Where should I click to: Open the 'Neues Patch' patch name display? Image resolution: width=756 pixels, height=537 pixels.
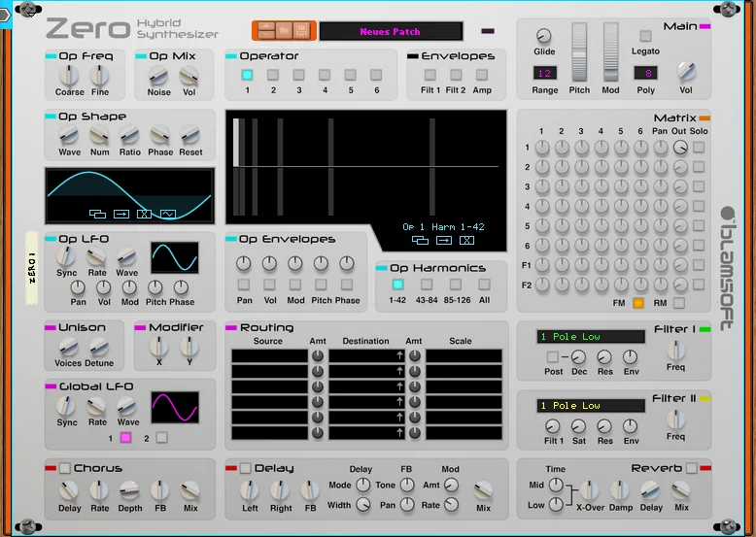pos(391,31)
